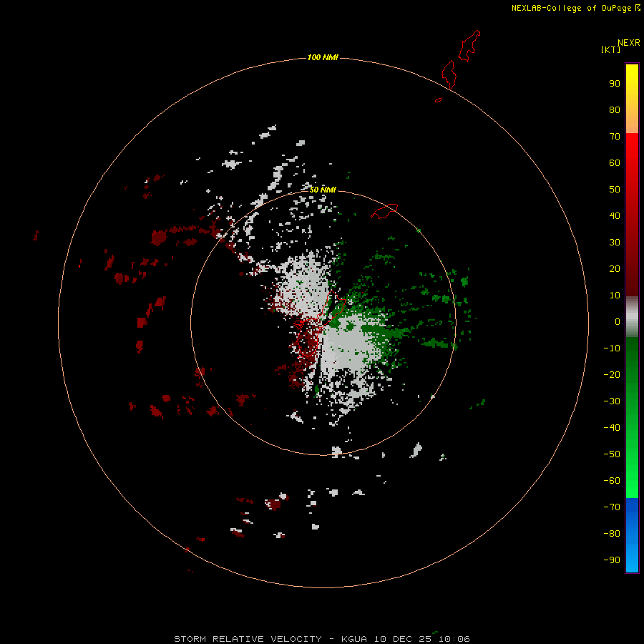Click the NEXLAB-College of DuPage watermark text
This screenshot has height=644, width=644.
[575, 8]
